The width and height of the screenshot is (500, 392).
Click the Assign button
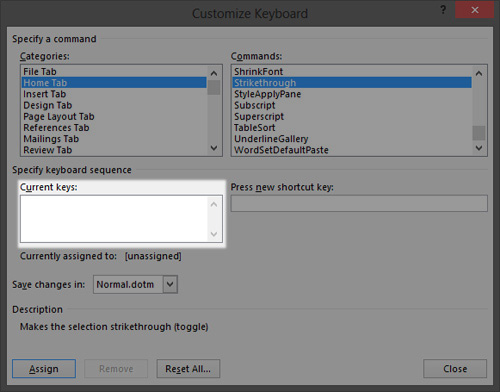tap(44, 369)
